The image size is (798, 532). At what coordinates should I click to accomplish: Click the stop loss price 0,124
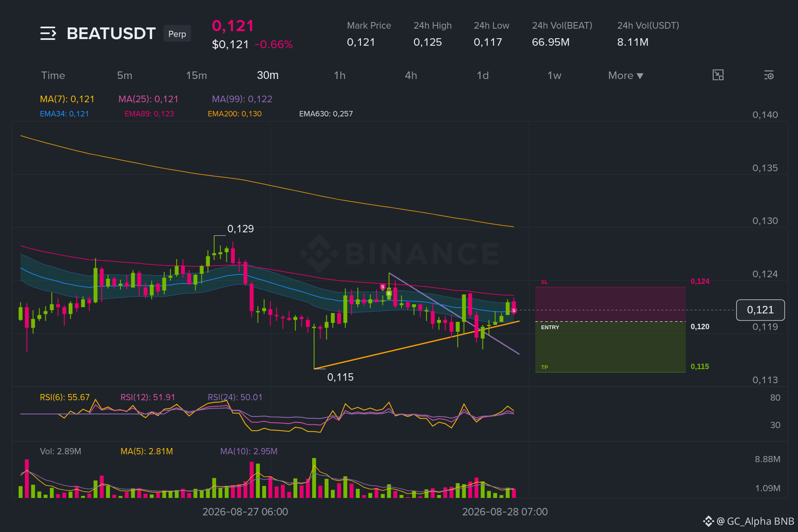pyautogui.click(x=700, y=281)
